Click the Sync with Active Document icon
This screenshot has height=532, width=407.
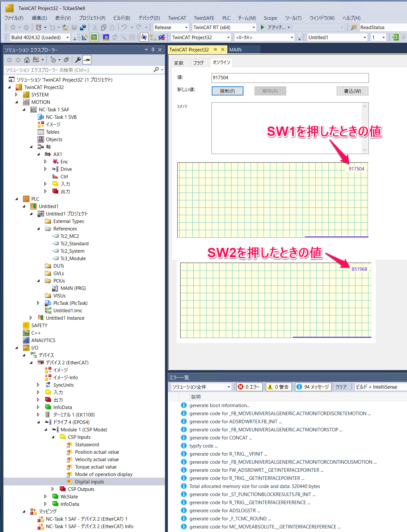click(36, 60)
